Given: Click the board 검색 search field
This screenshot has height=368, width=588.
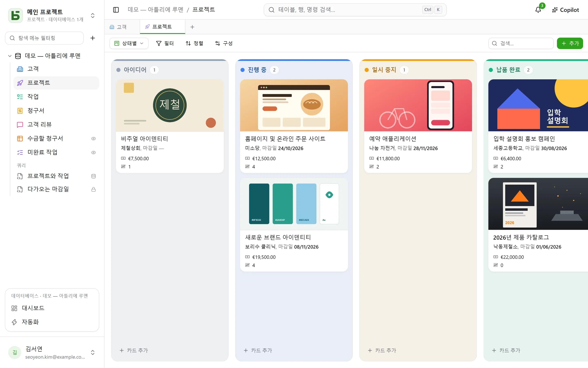Looking at the screenshot, I should (521, 43).
